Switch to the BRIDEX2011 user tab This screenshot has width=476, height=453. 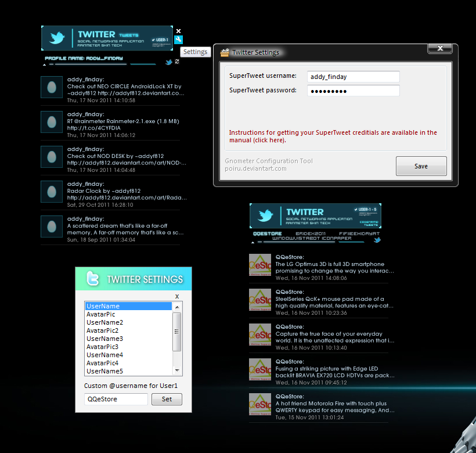[x=311, y=233]
